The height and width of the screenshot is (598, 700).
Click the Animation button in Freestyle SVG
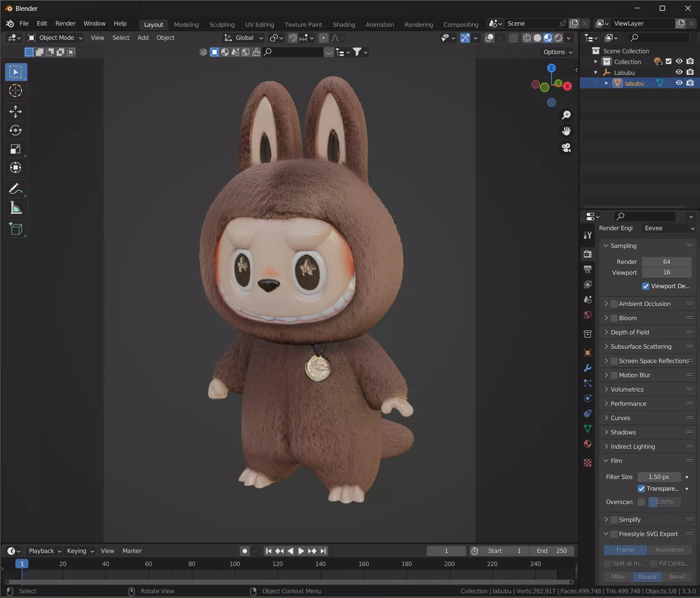pos(669,550)
